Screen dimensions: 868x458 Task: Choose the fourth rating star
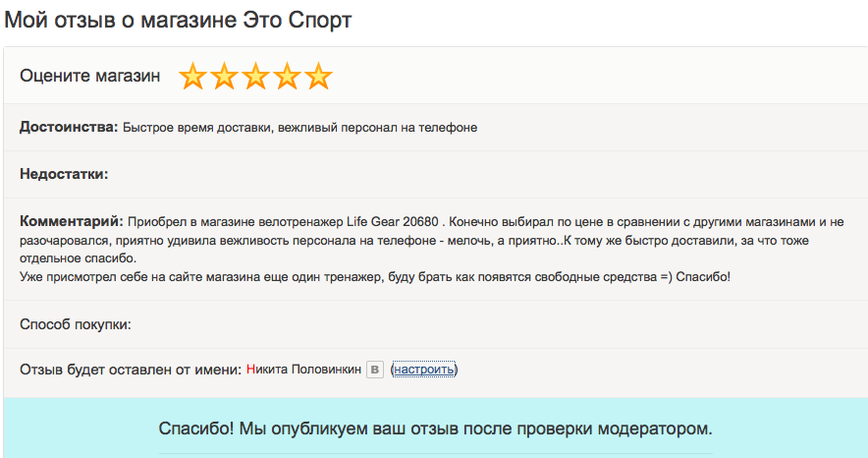point(288,76)
